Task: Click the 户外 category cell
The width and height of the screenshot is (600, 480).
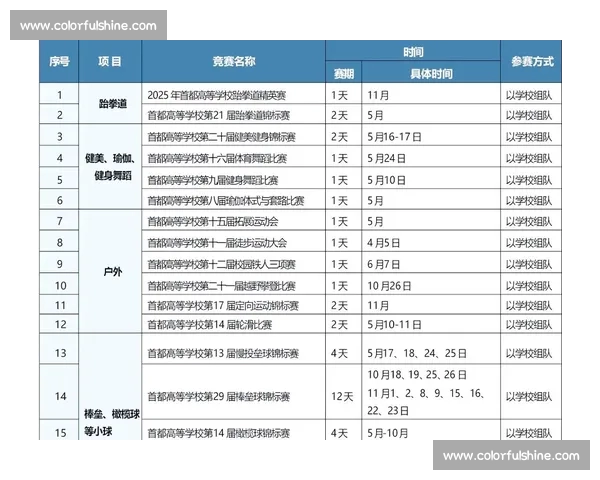Action: (112, 272)
